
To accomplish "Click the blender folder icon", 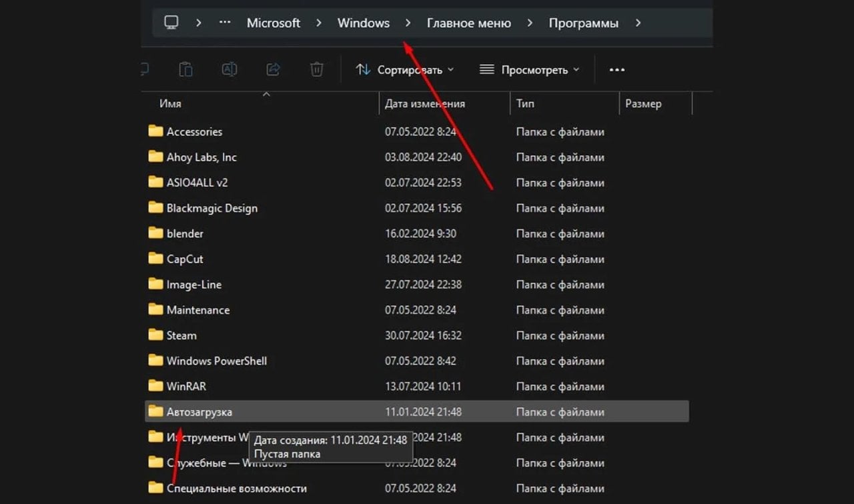I will pos(155,233).
